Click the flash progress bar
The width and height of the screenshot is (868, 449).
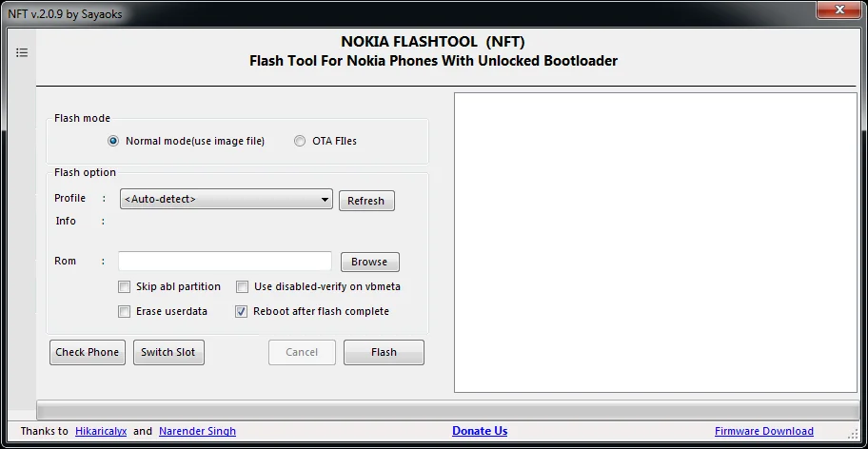[x=448, y=410]
